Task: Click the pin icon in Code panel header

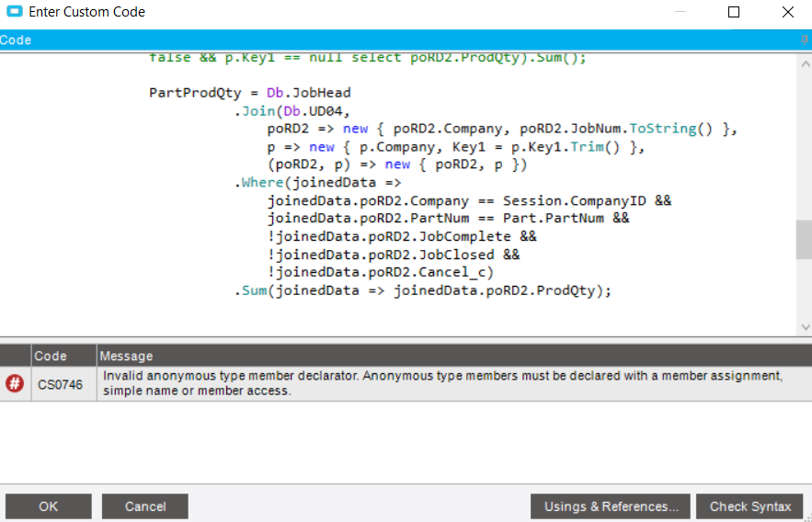Action: point(805,40)
